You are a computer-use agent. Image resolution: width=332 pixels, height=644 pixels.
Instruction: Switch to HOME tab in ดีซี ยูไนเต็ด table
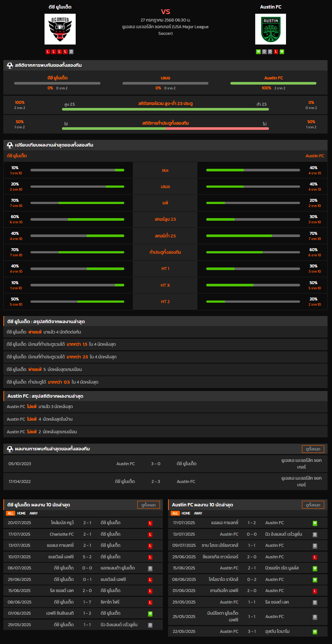(x=22, y=513)
